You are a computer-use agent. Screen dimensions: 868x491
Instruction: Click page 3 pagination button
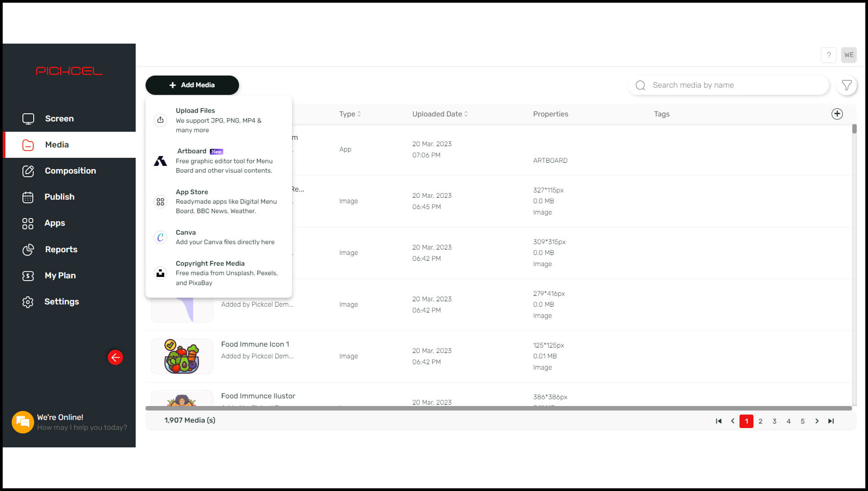(x=775, y=420)
